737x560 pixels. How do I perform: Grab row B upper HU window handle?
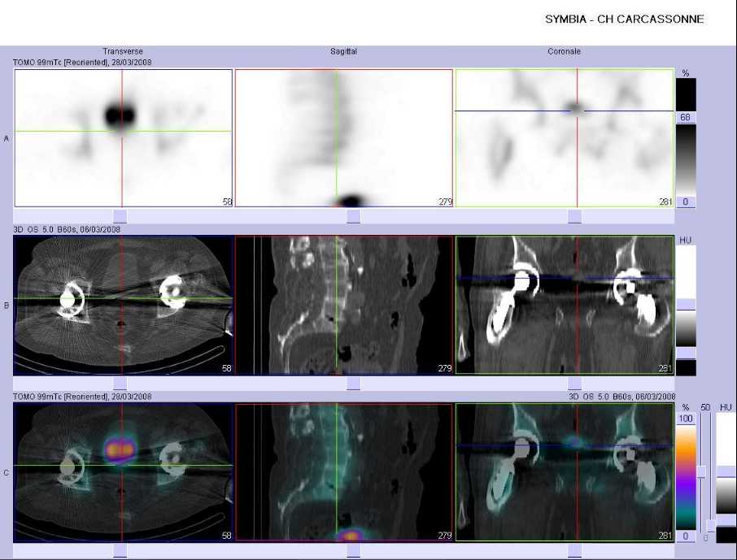(686, 305)
